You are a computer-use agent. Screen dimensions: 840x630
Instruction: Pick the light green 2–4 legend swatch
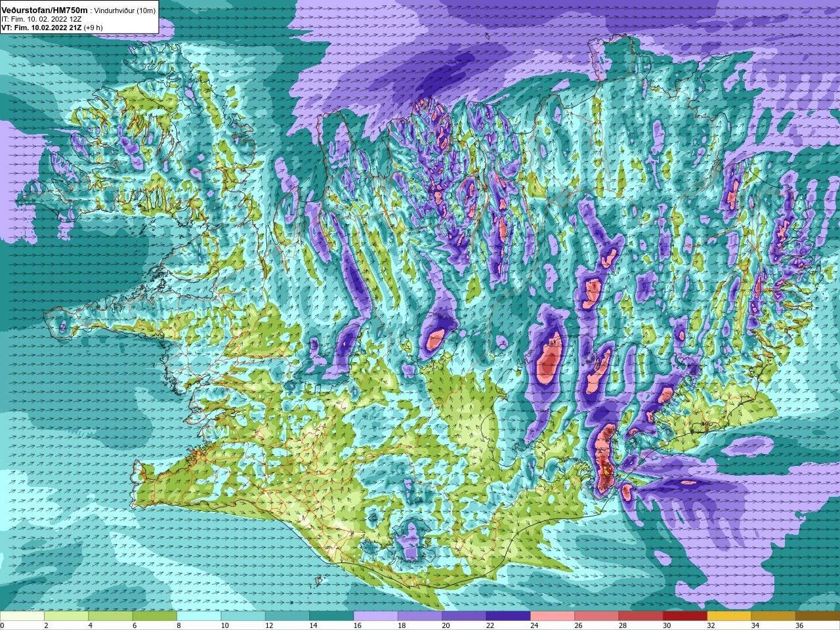point(66,616)
